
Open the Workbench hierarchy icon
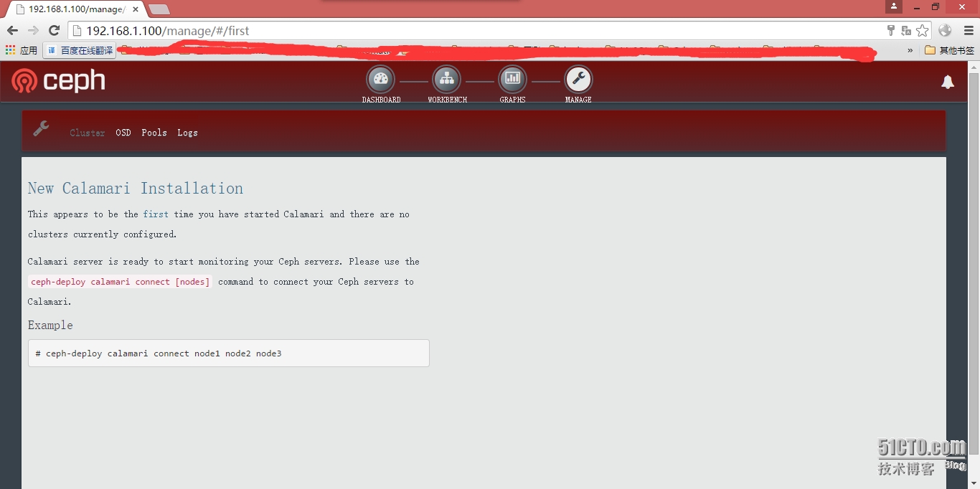(447, 80)
